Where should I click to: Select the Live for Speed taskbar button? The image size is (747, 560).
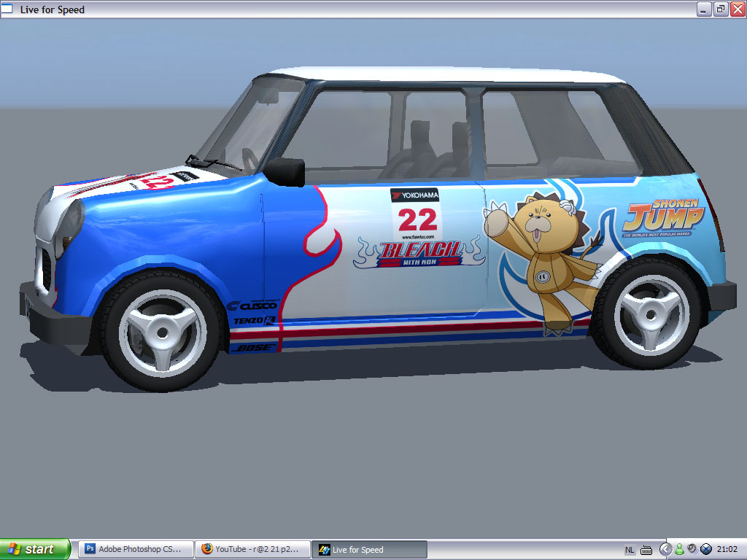(369, 549)
